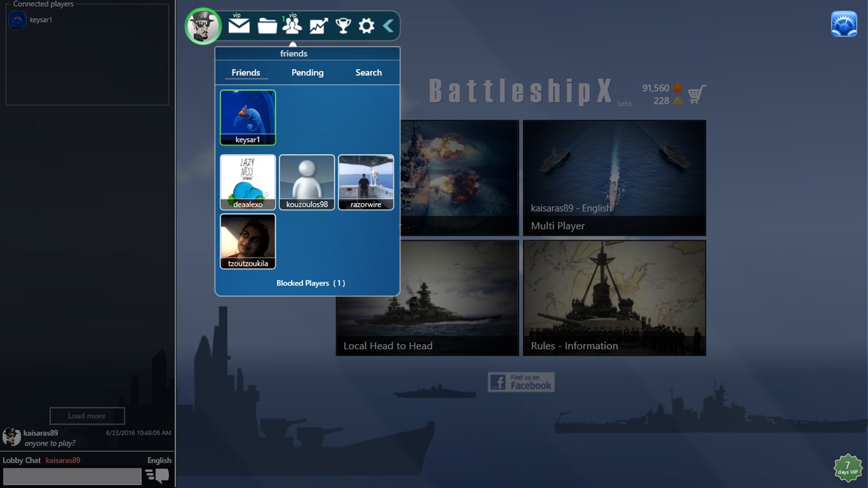Screen dimensions: 868x488
Task: Open the game files folder icon
Action: click(x=266, y=25)
